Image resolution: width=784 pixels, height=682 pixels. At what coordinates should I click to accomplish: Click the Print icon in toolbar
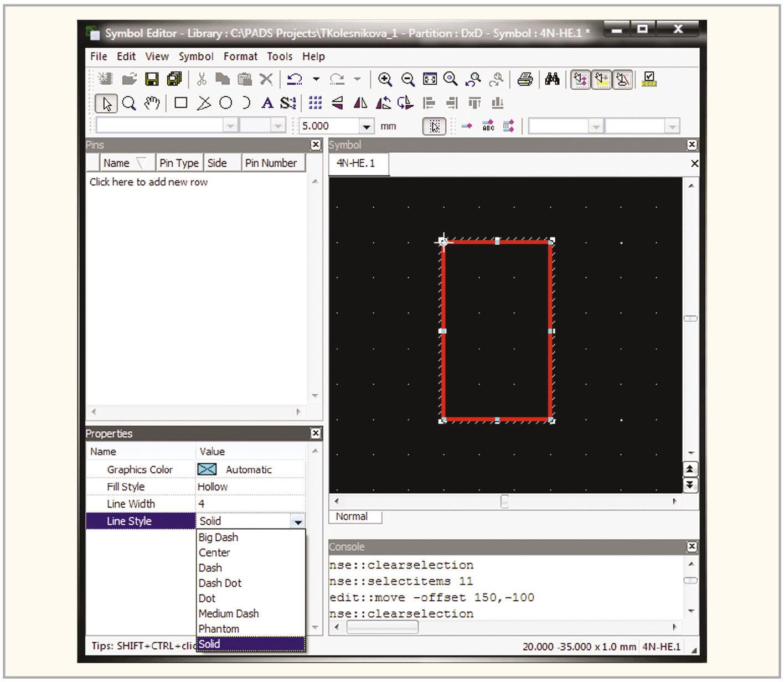pos(524,80)
